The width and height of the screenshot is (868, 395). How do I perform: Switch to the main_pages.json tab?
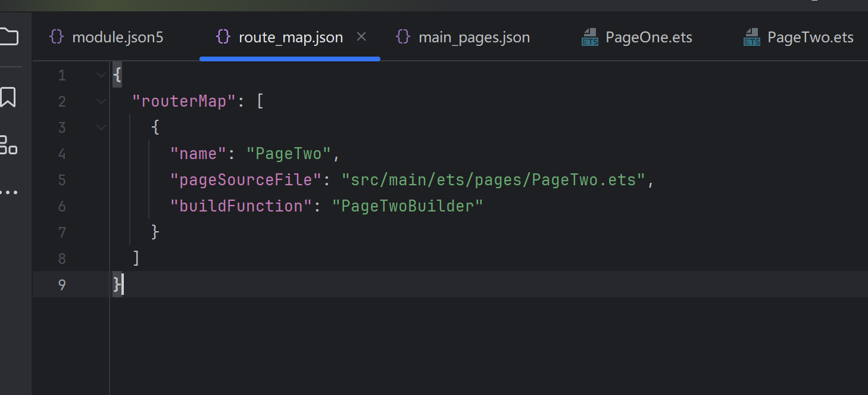pyautogui.click(x=473, y=38)
